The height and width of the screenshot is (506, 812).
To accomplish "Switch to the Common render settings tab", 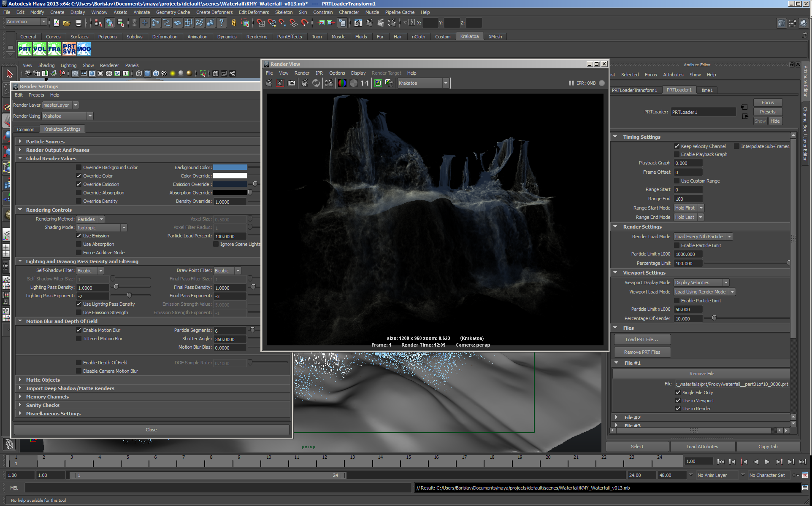I will tap(26, 129).
